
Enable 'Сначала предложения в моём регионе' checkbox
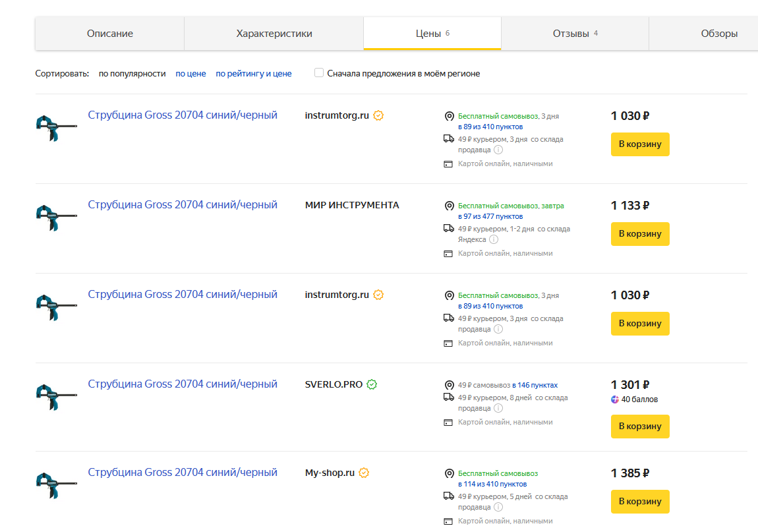(x=320, y=73)
